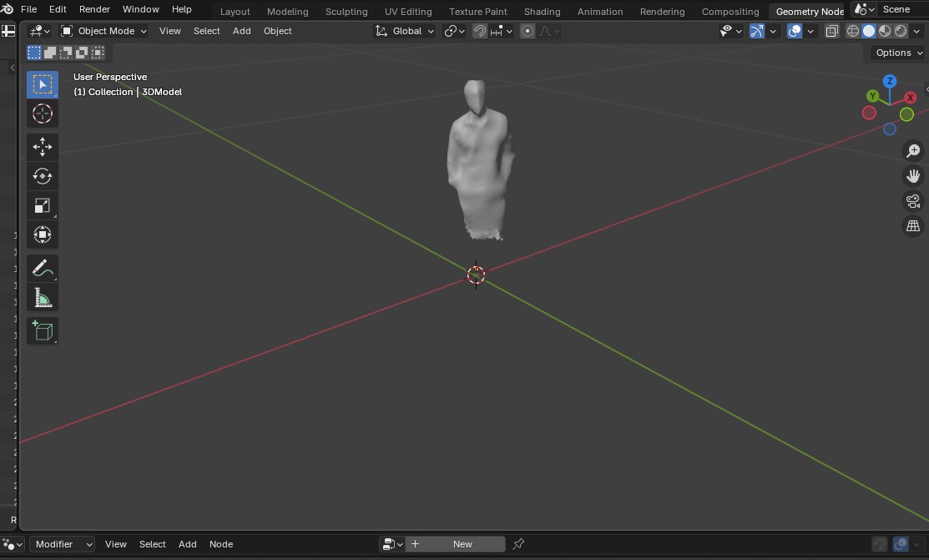The image size is (929, 560).
Task: Select the Move tool in toolbar
Action: click(x=43, y=147)
